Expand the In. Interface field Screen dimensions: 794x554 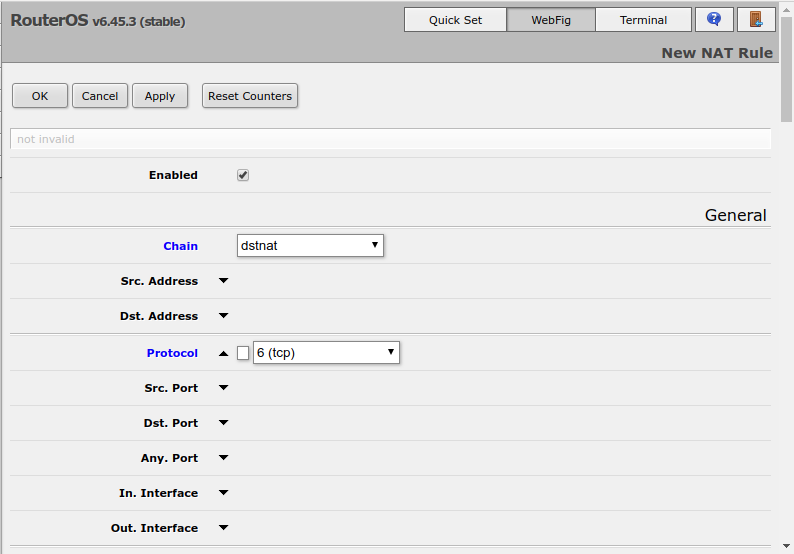223,492
